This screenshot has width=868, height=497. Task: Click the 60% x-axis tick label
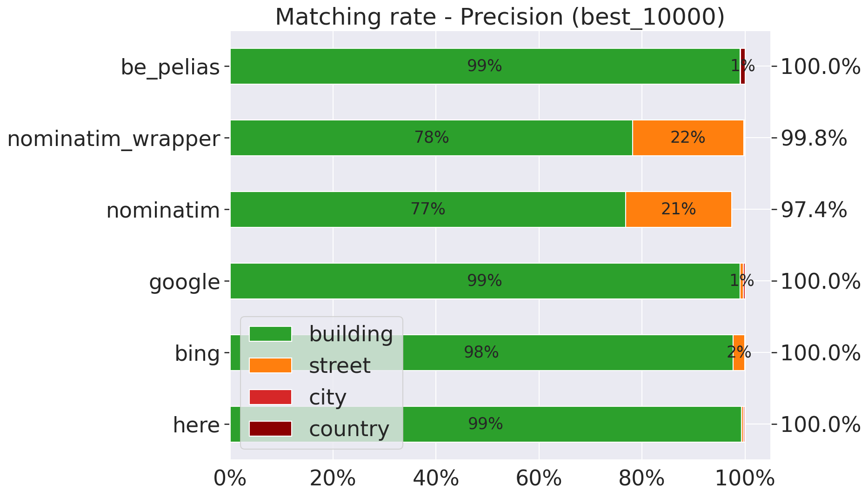coord(539,478)
